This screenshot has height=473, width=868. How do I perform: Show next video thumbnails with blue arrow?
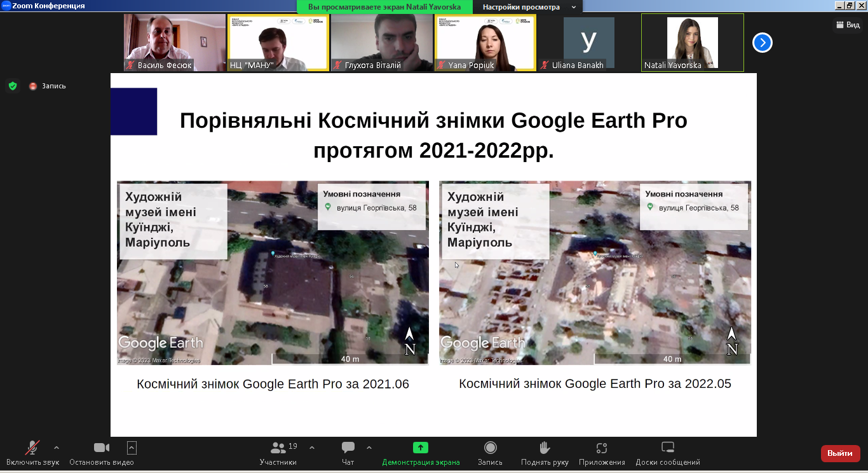(762, 43)
